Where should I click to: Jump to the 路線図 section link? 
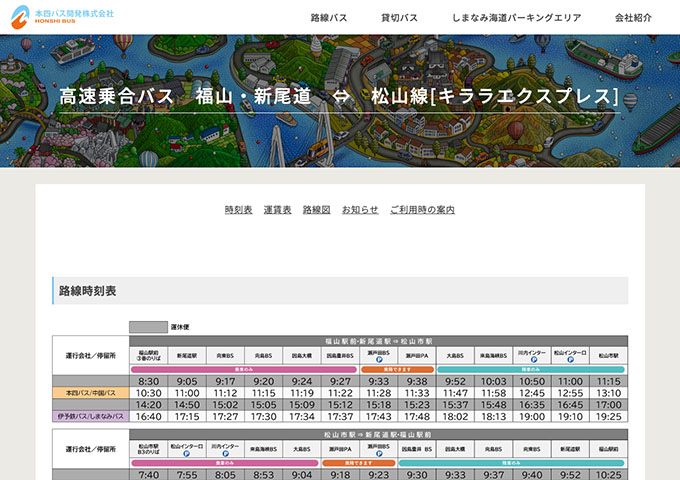pyautogui.click(x=317, y=210)
